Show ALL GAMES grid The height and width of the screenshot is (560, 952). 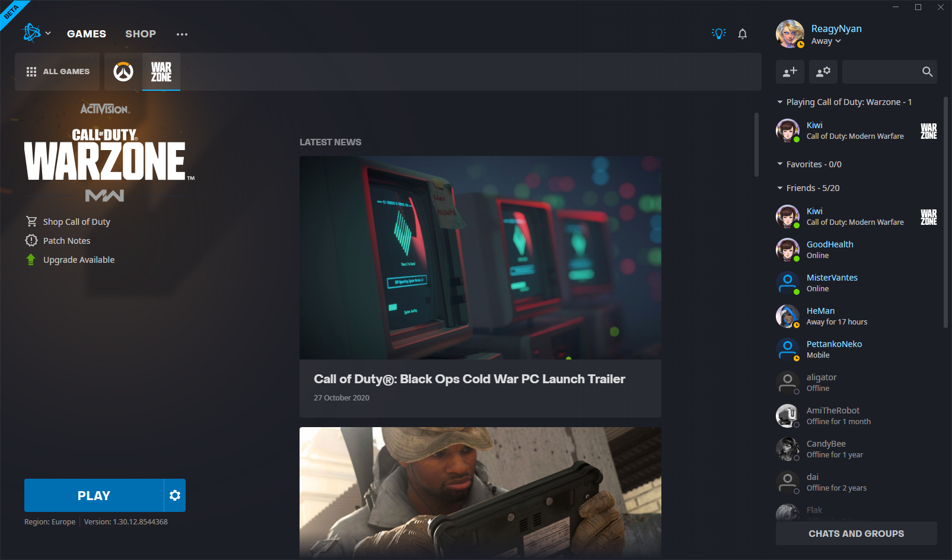pyautogui.click(x=58, y=72)
